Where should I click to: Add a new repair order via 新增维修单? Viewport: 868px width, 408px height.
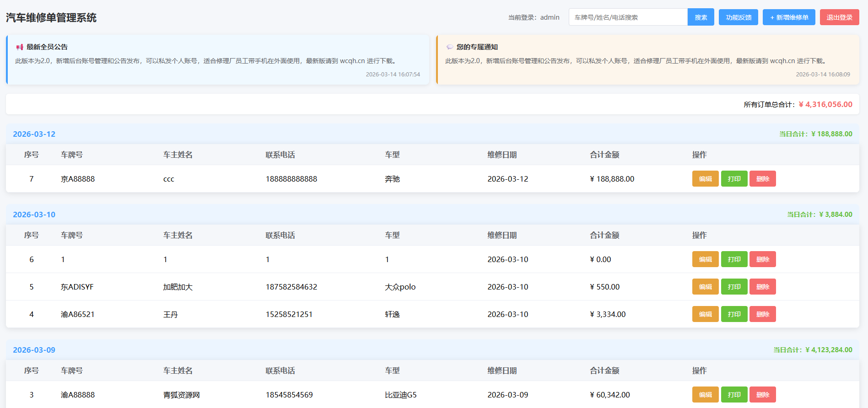point(788,17)
